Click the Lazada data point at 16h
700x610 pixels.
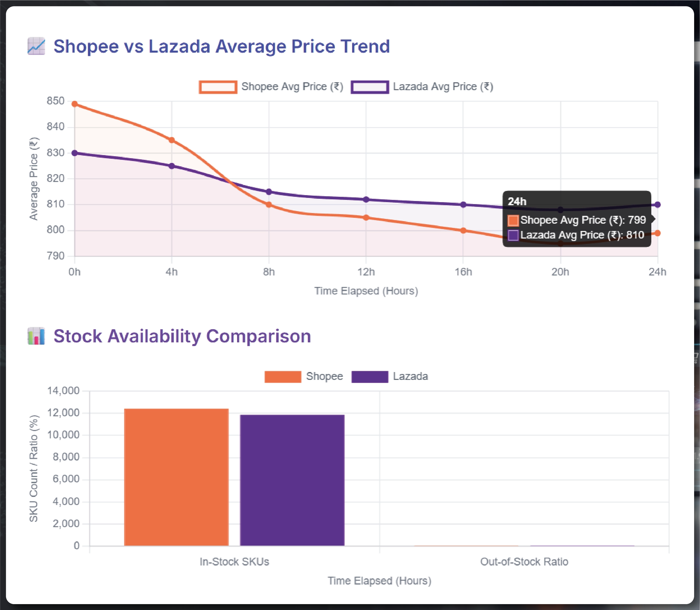tap(463, 205)
